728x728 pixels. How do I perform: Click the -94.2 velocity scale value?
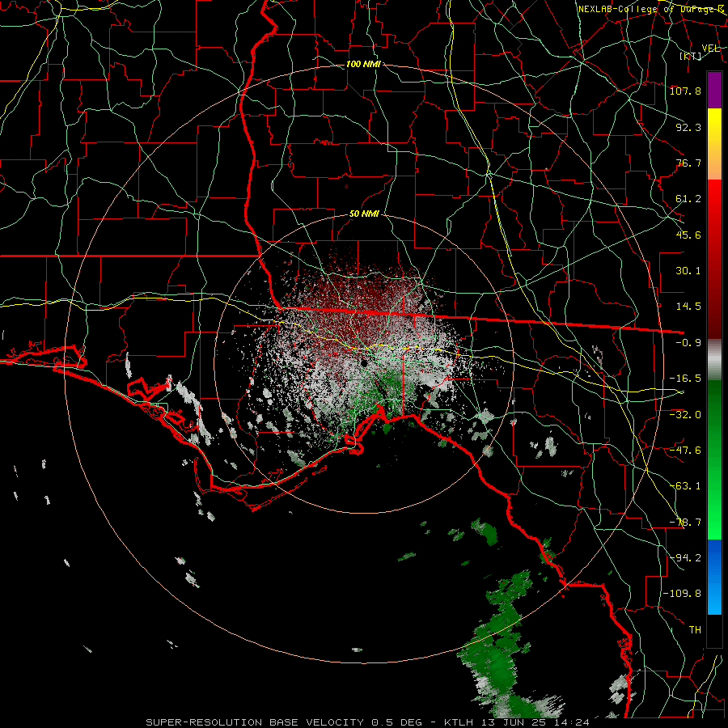tap(685, 557)
